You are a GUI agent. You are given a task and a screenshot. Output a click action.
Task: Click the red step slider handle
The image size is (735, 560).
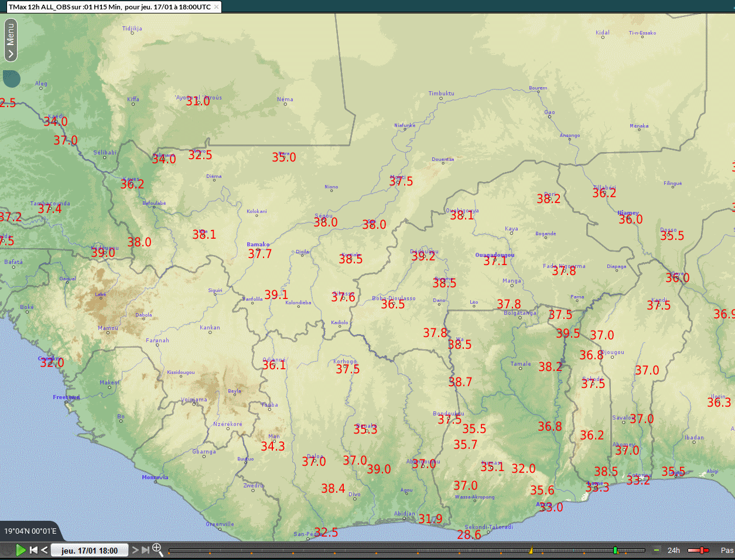702,550
